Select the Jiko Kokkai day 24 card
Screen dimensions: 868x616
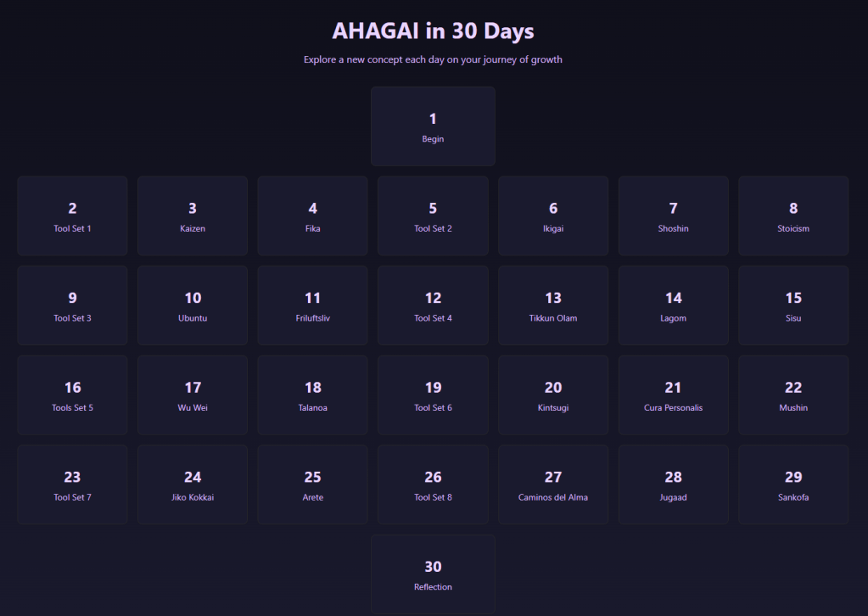coord(193,485)
